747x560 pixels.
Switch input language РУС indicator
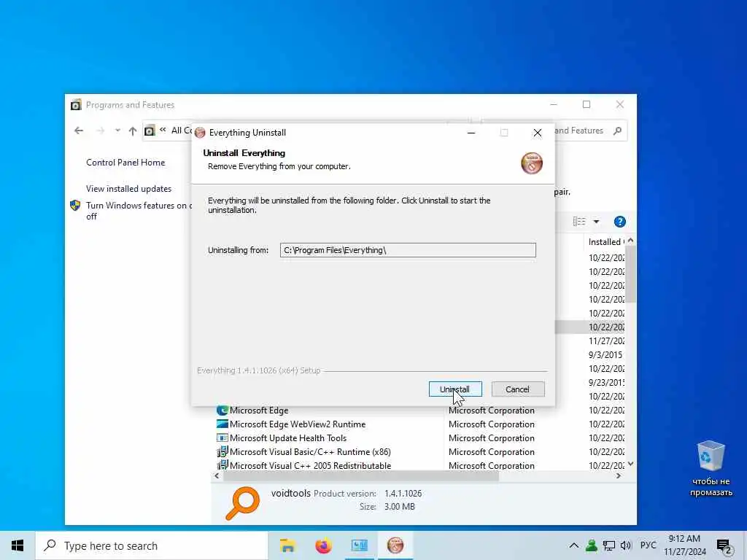(x=648, y=545)
